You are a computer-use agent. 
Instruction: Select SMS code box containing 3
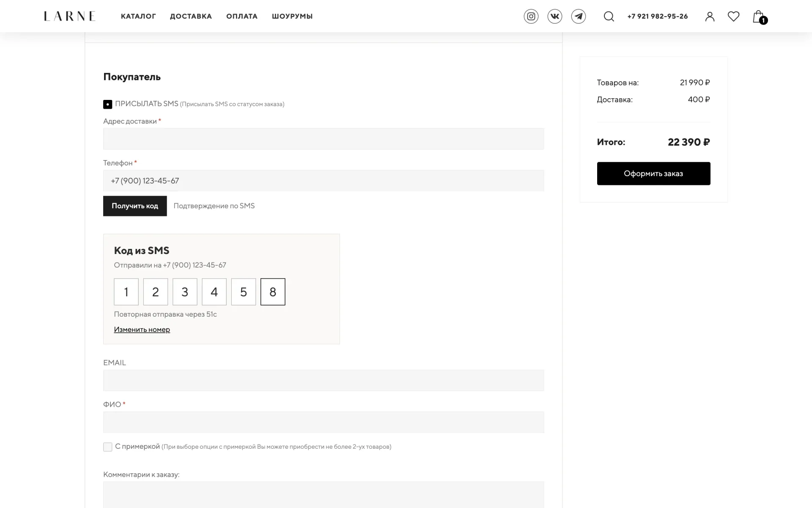click(x=185, y=292)
